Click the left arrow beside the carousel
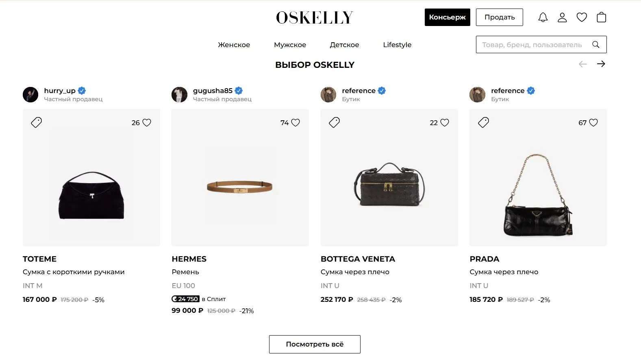Screen dimensions: 641x364 tap(583, 64)
